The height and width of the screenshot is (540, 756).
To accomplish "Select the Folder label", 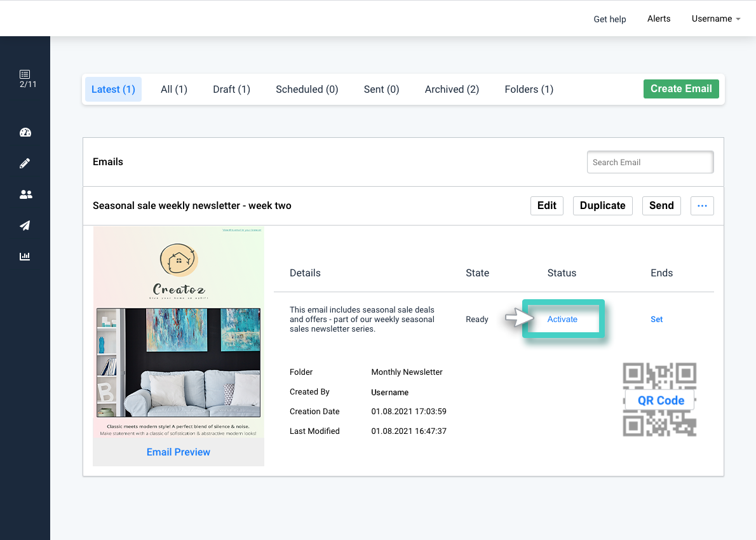I will [301, 372].
